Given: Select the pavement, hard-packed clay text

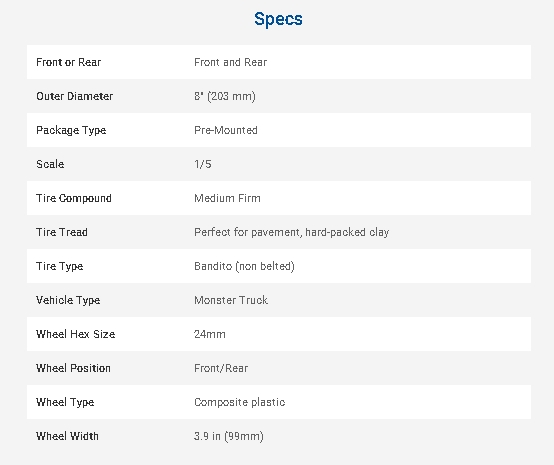Looking at the screenshot, I should [x=320, y=232].
